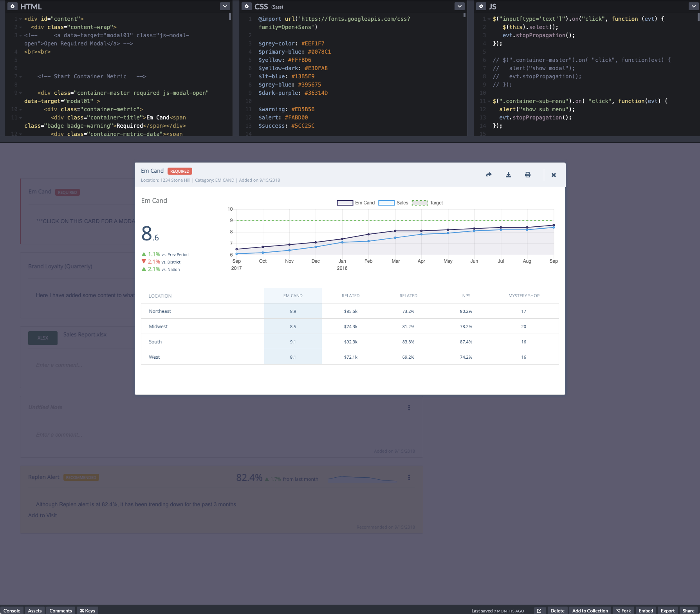Open the Assets panel
The height and width of the screenshot is (614, 700).
tap(35, 610)
